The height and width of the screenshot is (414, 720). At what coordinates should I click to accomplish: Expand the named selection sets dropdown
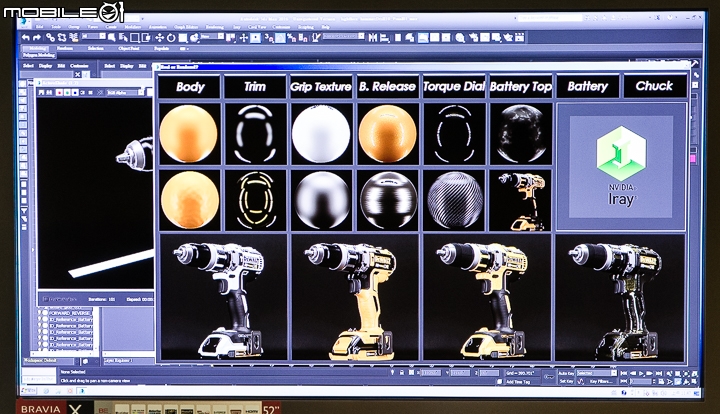pyautogui.click(x=343, y=36)
